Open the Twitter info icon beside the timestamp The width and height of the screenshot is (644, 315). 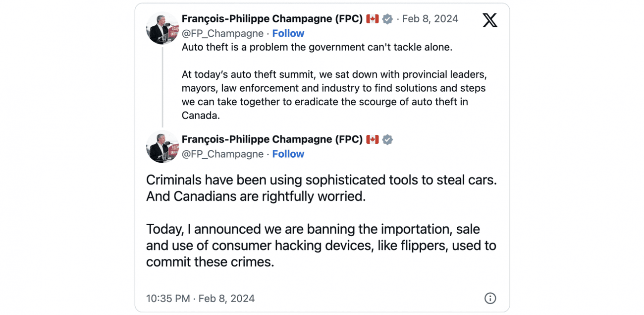[489, 298]
